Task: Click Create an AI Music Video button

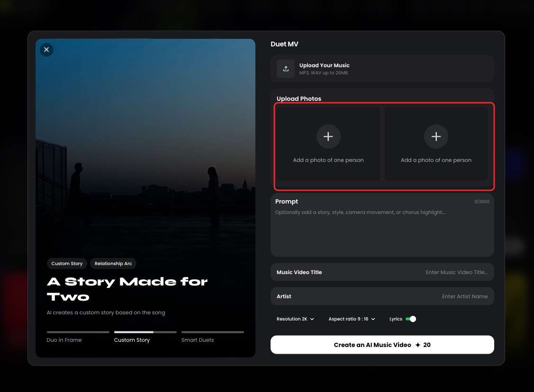Action: pyautogui.click(x=382, y=345)
